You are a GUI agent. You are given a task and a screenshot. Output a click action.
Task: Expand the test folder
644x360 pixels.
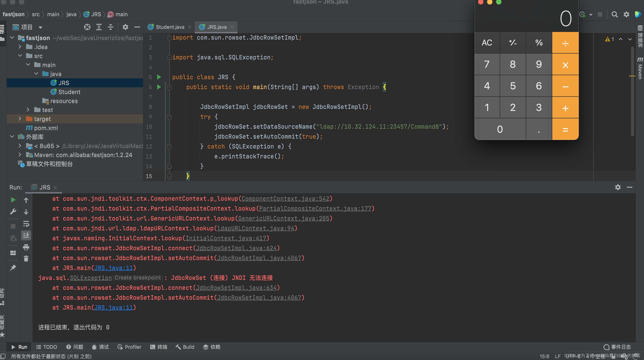click(28, 110)
